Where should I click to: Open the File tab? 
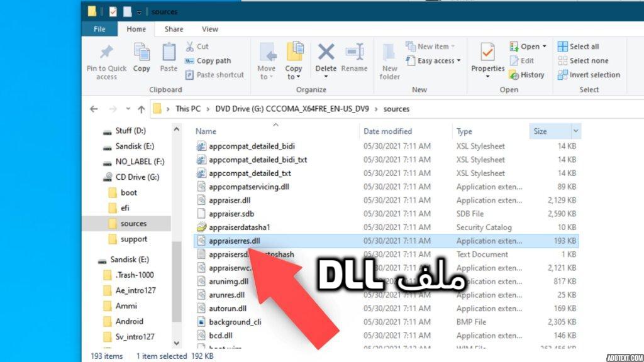click(99, 29)
